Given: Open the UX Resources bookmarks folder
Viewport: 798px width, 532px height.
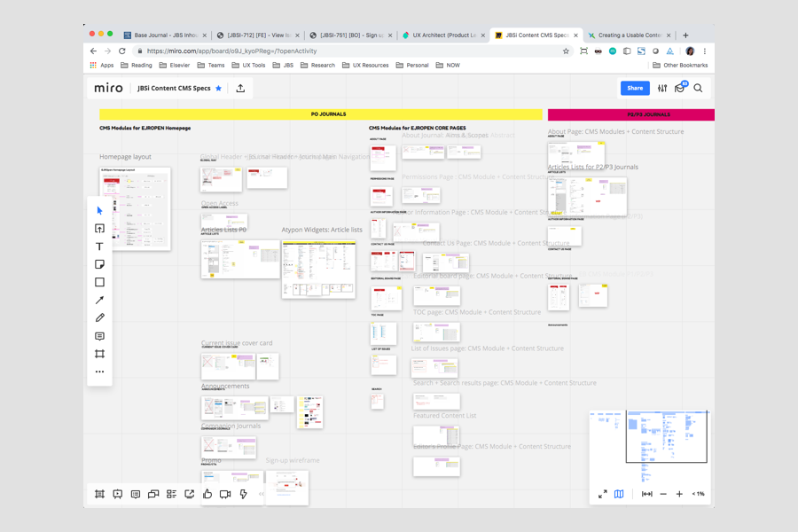Looking at the screenshot, I should click(x=365, y=65).
